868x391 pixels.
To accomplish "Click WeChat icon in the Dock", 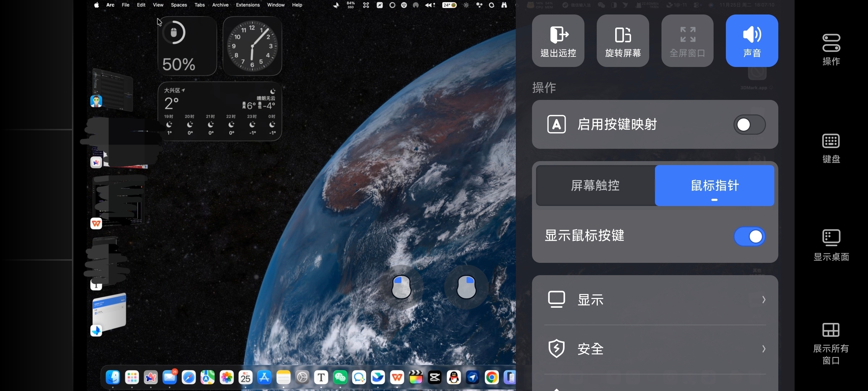I will pos(340,378).
